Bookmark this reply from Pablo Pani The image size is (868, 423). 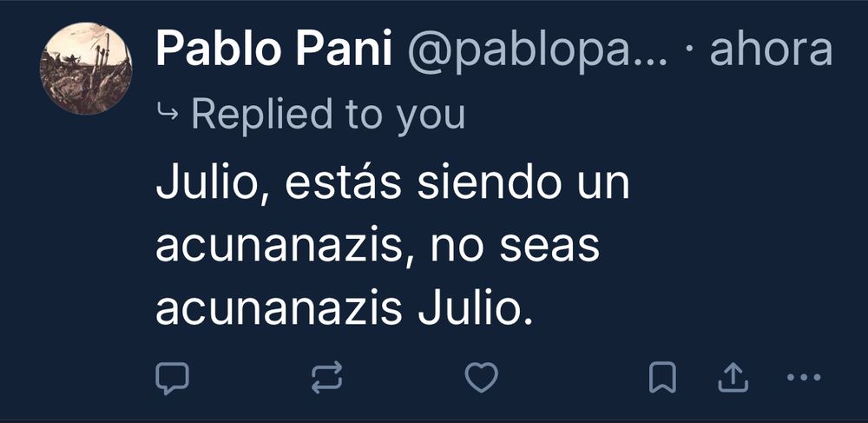coord(662,378)
